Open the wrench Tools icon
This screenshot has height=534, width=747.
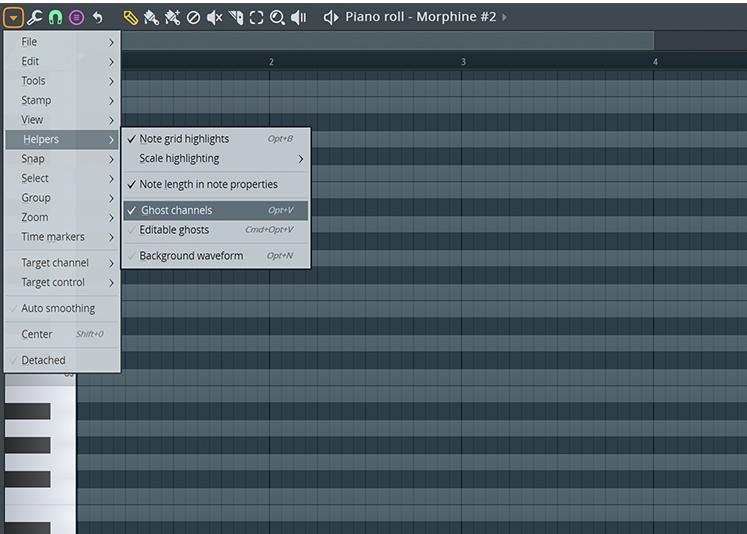tap(34, 17)
